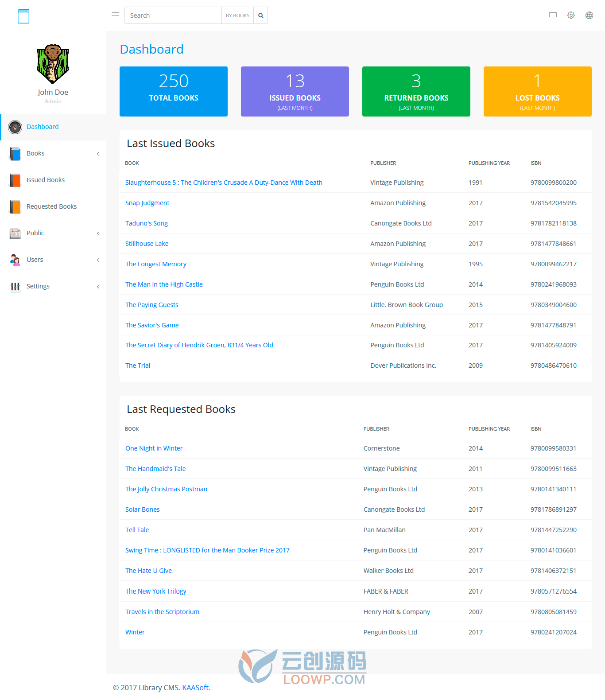Click the Dover Publications Inc. cell
Screen dimensions: 605x700
pos(403,366)
